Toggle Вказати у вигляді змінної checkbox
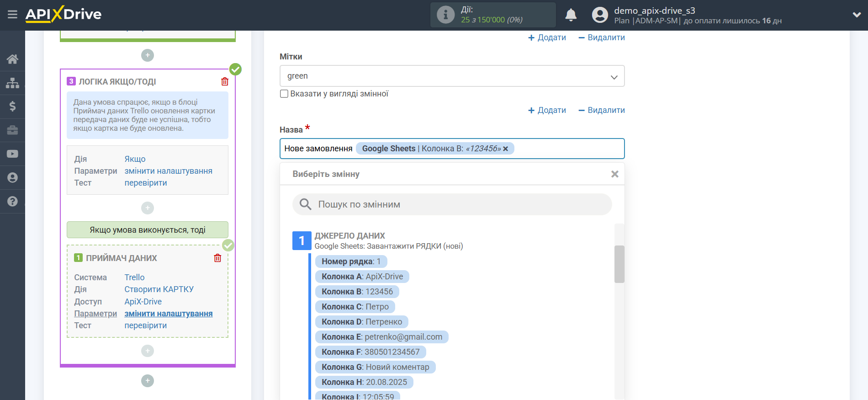Image resolution: width=868 pixels, height=400 pixels. (284, 94)
